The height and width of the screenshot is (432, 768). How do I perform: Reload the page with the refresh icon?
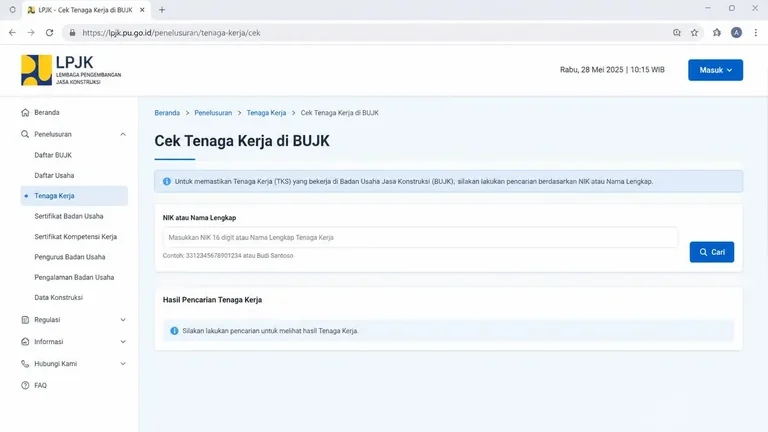[49, 33]
